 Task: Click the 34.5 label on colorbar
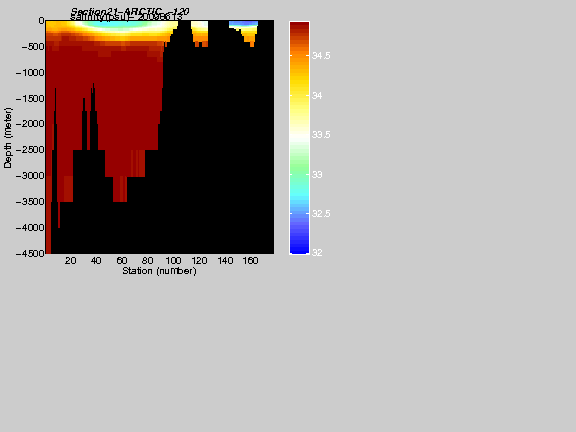point(321,56)
